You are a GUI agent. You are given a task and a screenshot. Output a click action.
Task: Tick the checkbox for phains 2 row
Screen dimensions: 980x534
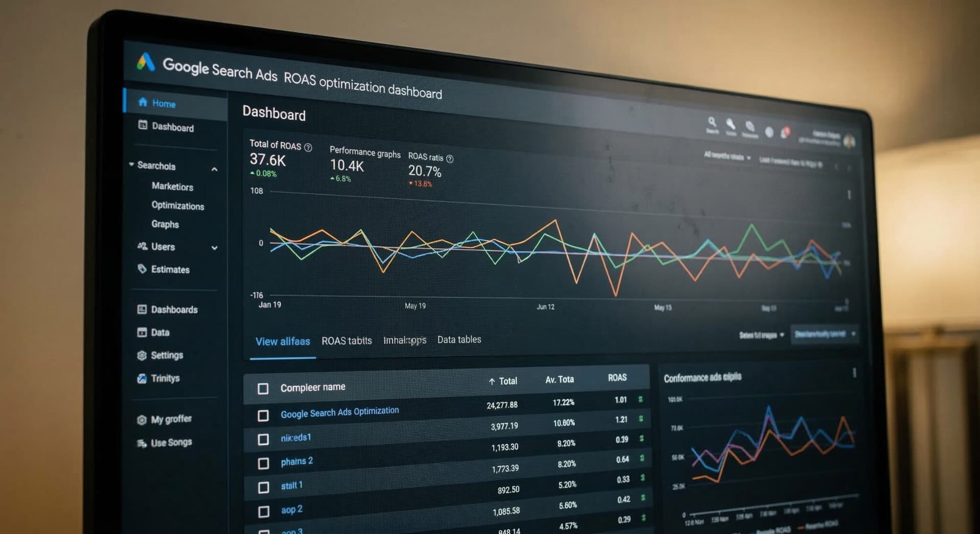[263, 464]
